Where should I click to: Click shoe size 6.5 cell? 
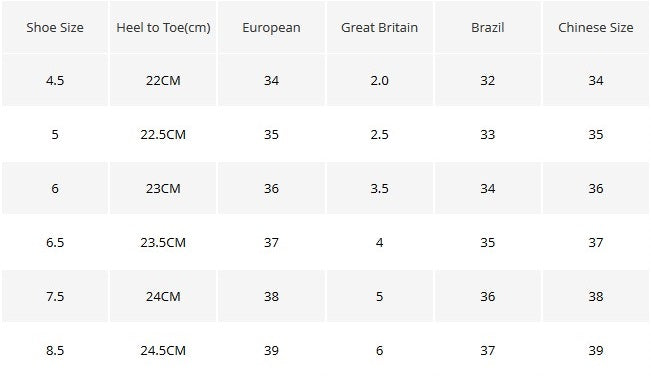tap(55, 242)
